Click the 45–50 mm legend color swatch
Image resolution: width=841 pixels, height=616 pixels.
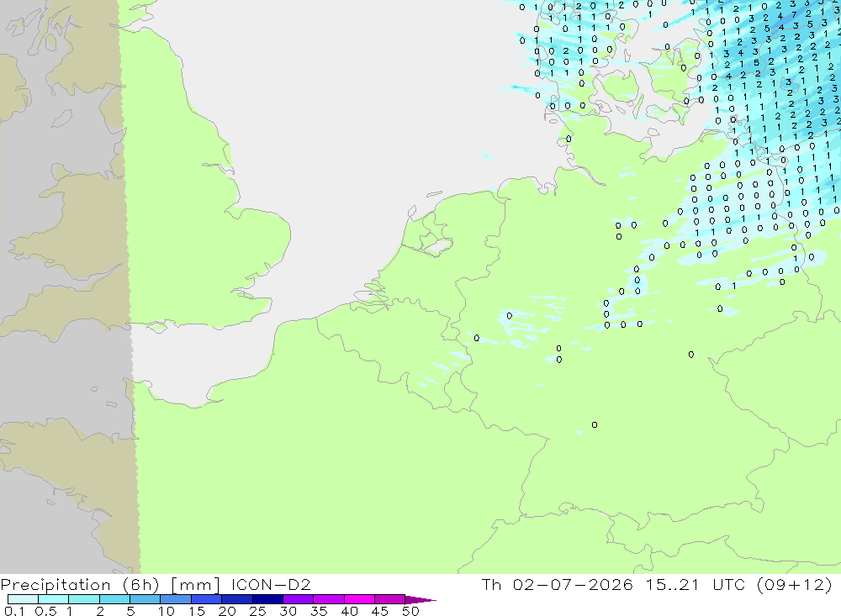click(x=390, y=599)
